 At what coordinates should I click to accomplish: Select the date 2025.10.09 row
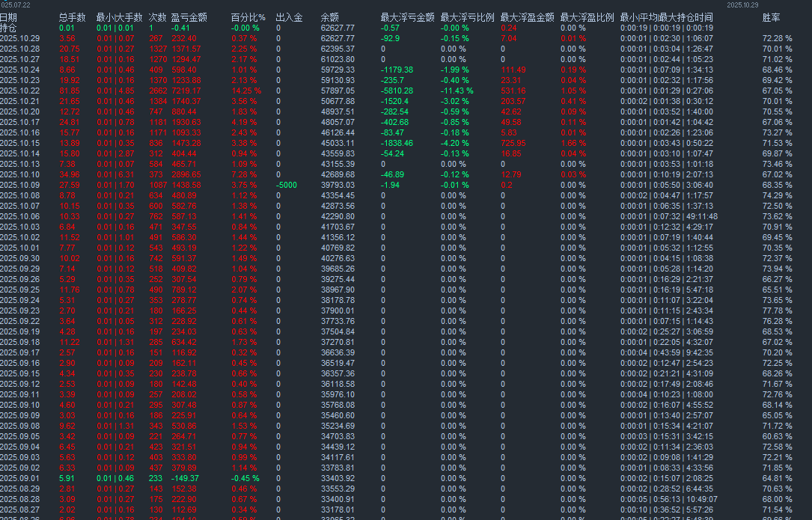click(19, 185)
